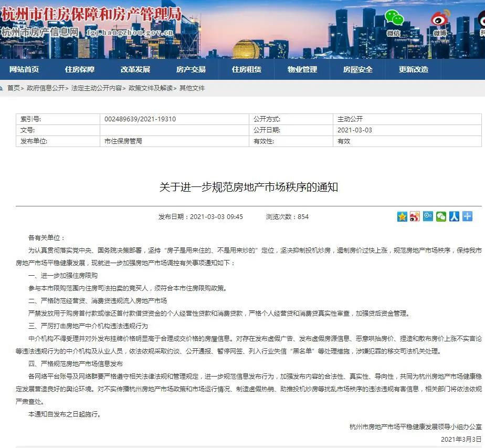
Task: Click the 微信 label under the header icon
Action: [x=393, y=33]
